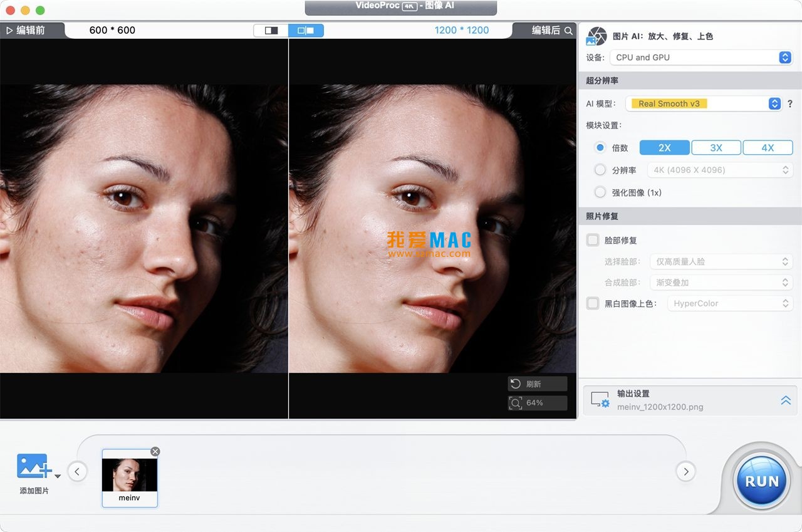The width and height of the screenshot is (802, 532).
Task: Open the arrow next to 添加图片
Action: [x=58, y=476]
